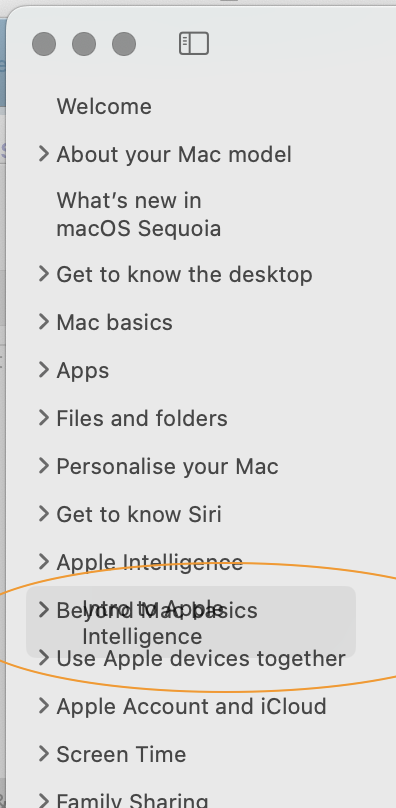Expand the About your Mac model chevron
This screenshot has width=396, height=808.
pos(44,154)
